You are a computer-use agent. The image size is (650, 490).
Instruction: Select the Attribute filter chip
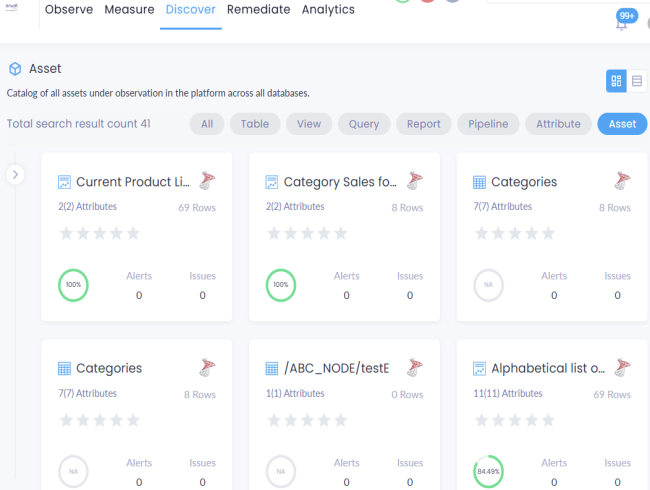(x=558, y=124)
